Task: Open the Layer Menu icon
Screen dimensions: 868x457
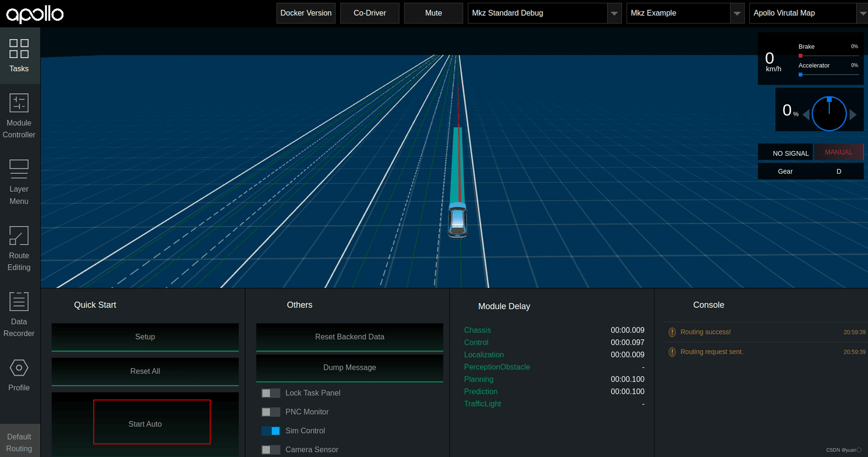Action: click(19, 169)
